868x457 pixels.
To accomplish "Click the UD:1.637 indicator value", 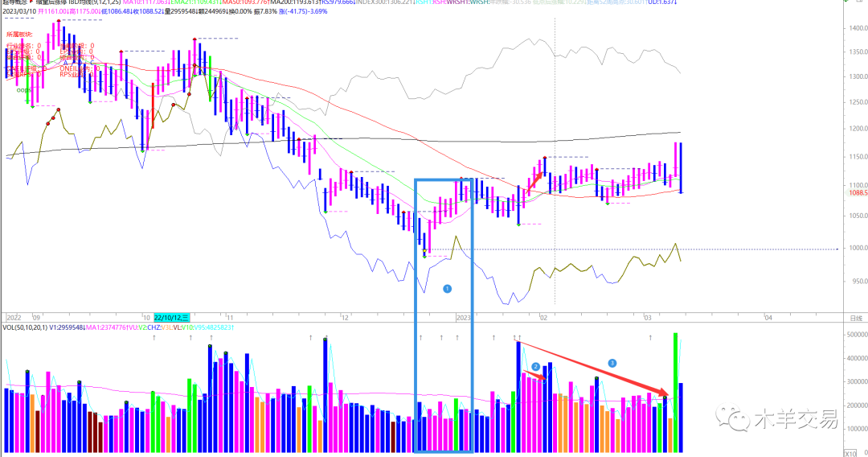I will [x=662, y=2].
